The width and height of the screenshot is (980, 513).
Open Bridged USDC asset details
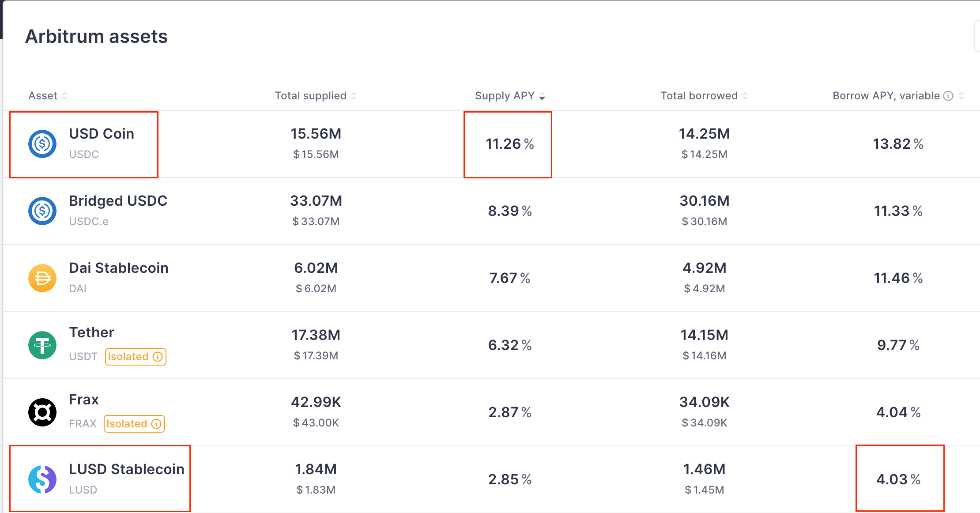118,201
